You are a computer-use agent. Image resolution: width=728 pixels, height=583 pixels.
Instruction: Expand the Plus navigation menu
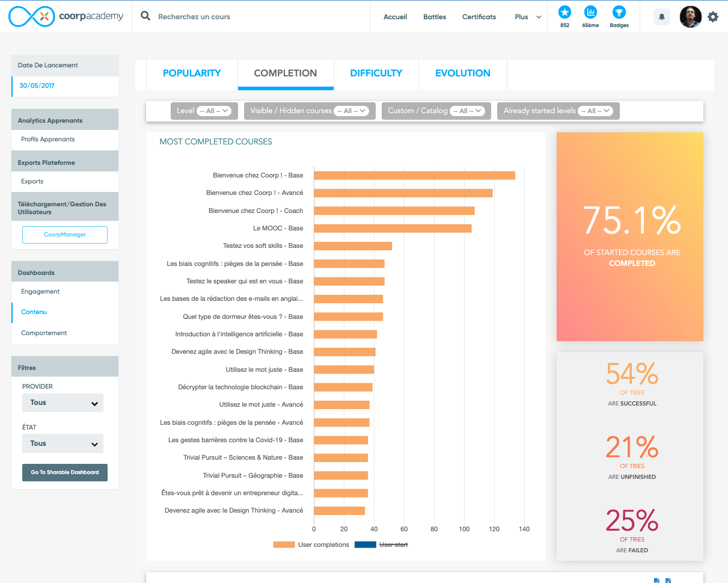[x=527, y=17]
